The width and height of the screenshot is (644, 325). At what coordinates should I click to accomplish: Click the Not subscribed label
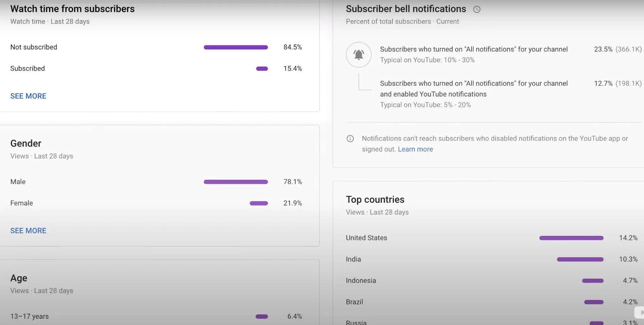(x=34, y=47)
